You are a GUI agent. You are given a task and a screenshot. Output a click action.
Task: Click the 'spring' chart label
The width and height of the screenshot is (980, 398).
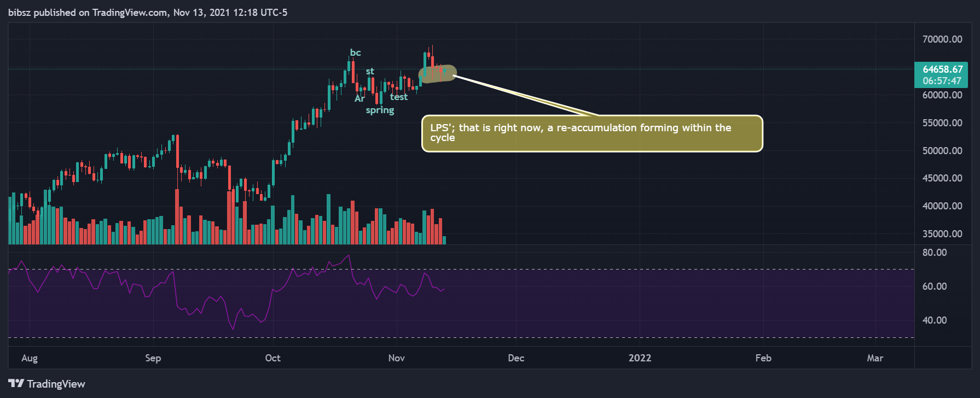coord(380,110)
